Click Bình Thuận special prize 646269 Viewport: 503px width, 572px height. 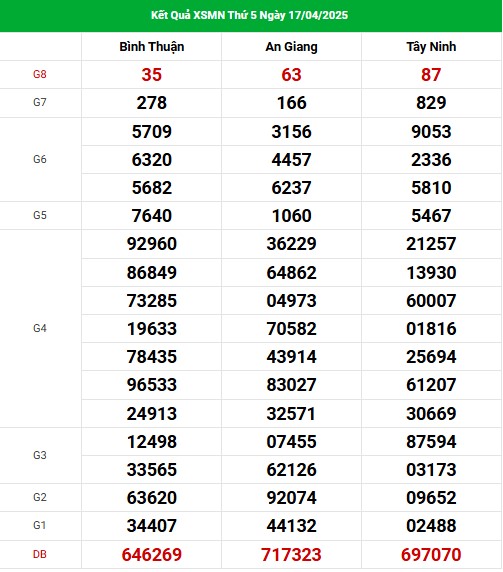(x=152, y=555)
